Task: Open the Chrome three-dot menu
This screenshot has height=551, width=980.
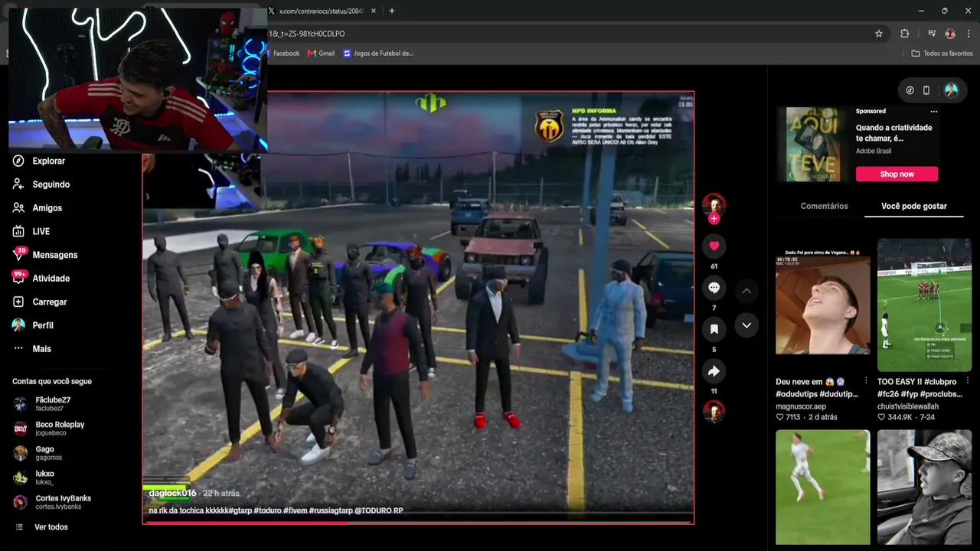Action: (x=969, y=34)
